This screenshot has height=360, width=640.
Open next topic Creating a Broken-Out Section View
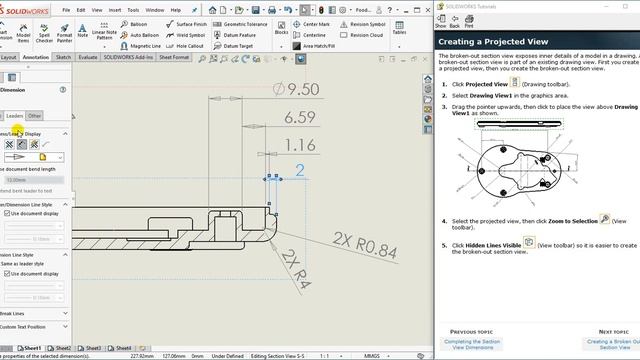(613, 344)
